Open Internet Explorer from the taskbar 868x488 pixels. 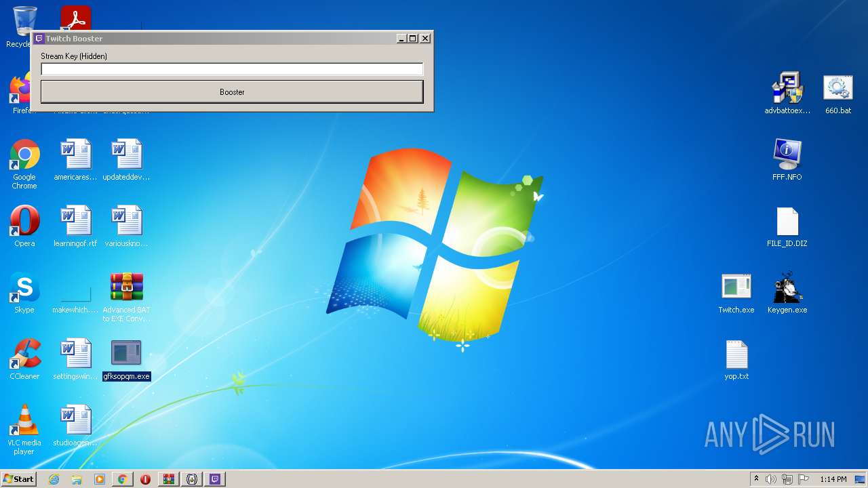[54, 479]
